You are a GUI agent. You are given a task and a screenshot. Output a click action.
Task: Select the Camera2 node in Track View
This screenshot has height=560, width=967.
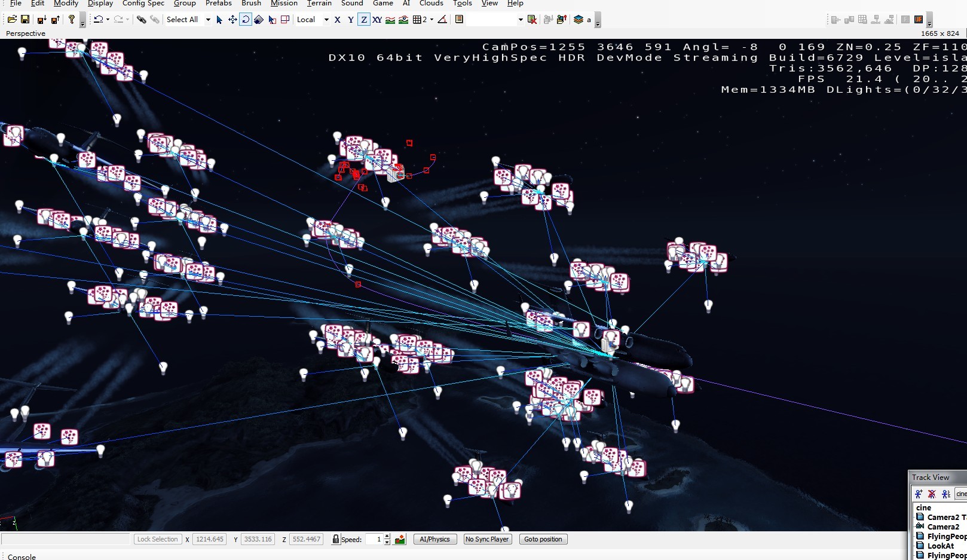942,527
